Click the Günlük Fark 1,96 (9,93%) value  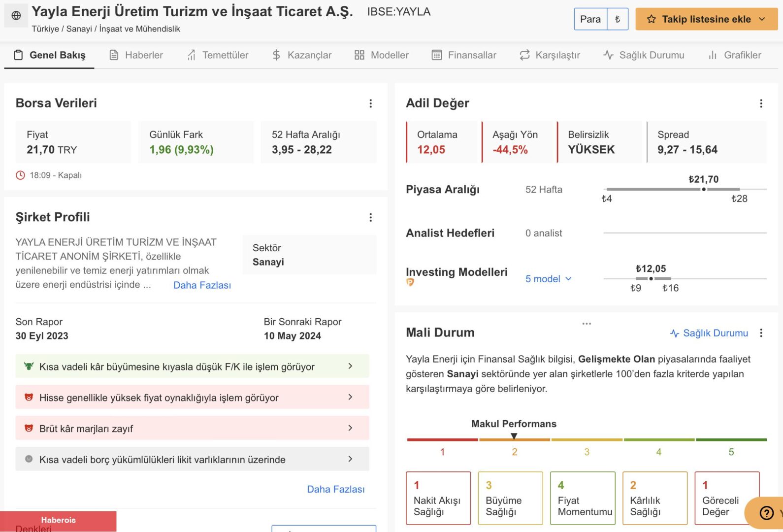point(181,150)
